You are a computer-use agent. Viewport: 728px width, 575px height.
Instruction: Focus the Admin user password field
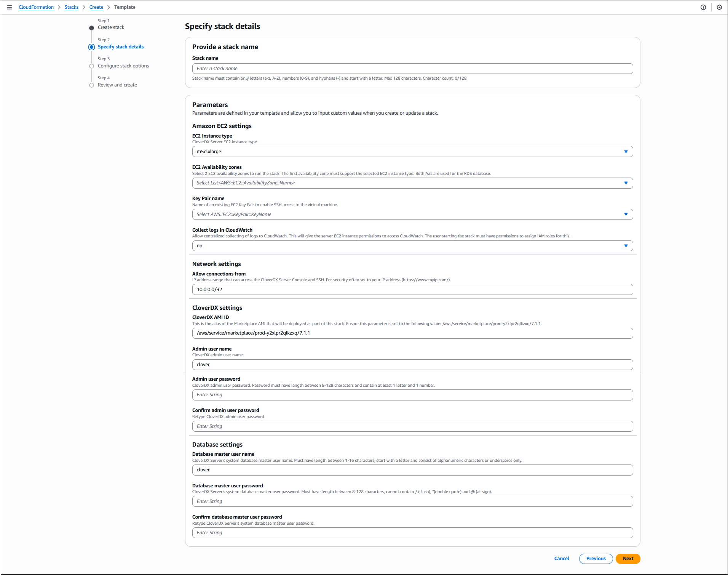pos(412,395)
